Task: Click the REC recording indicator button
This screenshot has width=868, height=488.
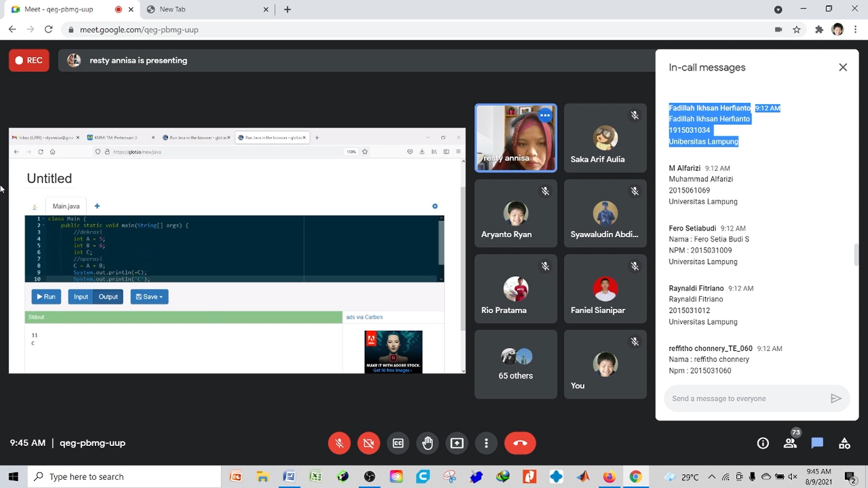Action: 29,61
